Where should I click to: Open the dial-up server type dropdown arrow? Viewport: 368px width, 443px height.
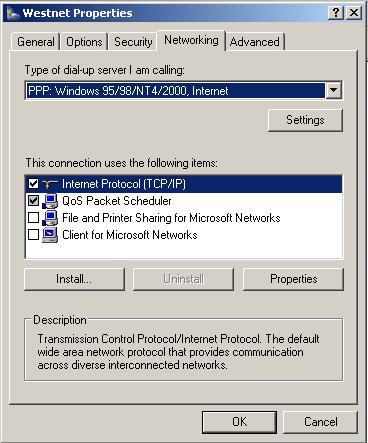tap(333, 90)
